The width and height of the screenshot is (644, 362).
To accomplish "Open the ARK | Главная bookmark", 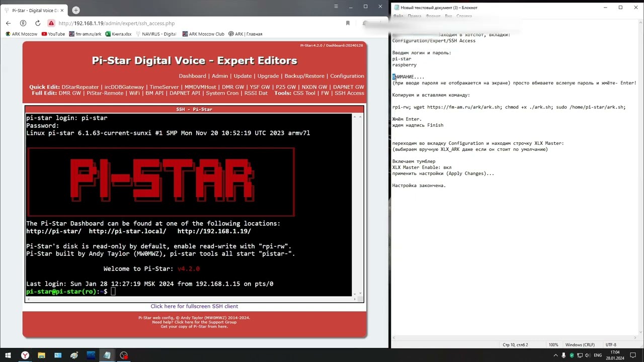I will [246, 34].
